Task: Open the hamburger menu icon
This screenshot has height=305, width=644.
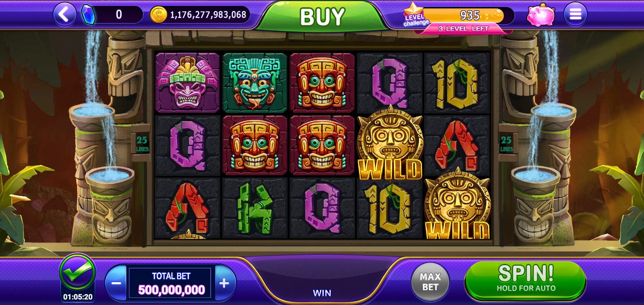Action: pyautogui.click(x=575, y=14)
